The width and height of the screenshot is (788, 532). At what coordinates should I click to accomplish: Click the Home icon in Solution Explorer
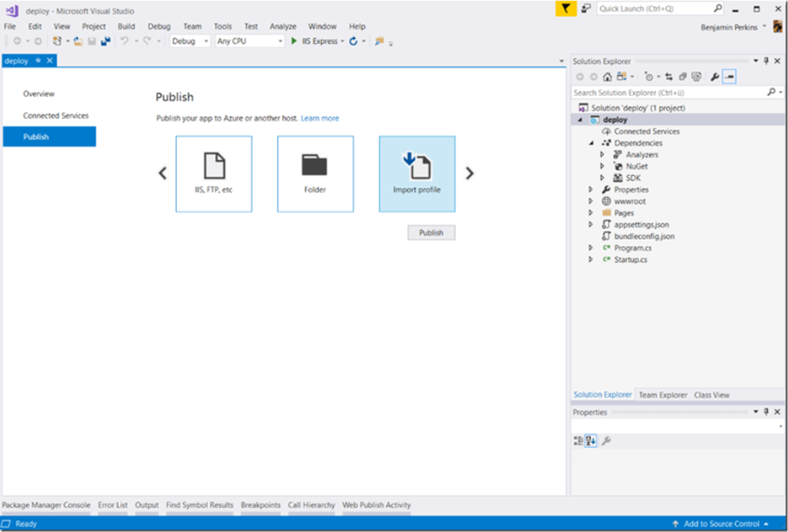(x=607, y=77)
